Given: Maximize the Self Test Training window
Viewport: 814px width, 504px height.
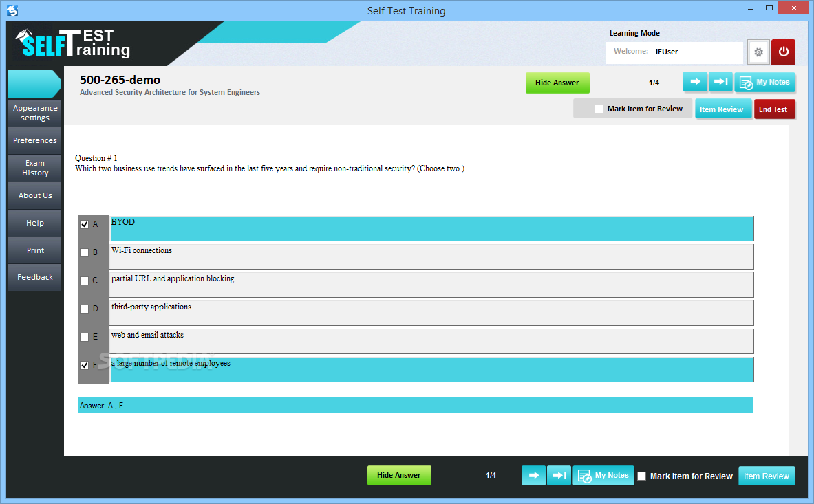Looking at the screenshot, I should pyautogui.click(x=769, y=8).
